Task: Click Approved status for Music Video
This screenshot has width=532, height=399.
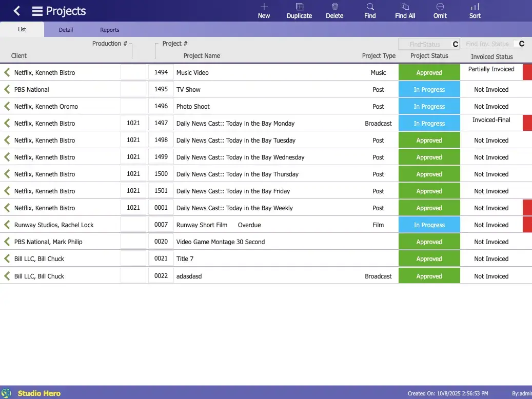Action: pos(429,72)
